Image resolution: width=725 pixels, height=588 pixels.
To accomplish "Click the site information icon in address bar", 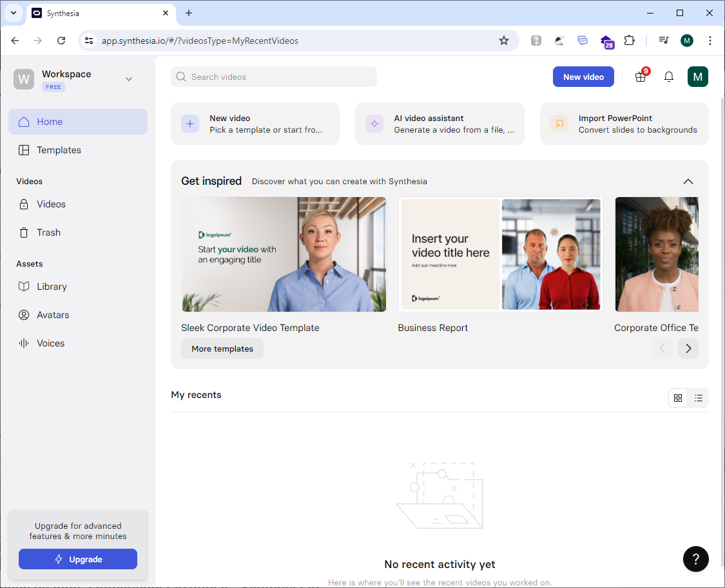I will [x=89, y=41].
